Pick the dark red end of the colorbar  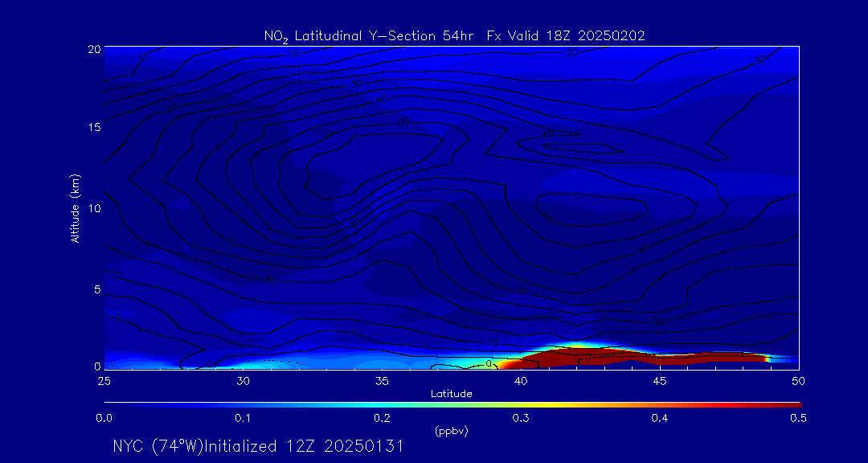pyautogui.click(x=794, y=405)
